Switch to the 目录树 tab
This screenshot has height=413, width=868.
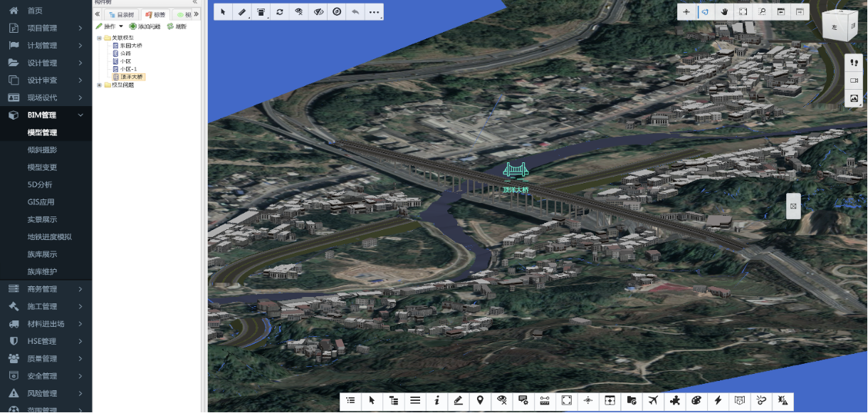pyautogui.click(x=121, y=14)
